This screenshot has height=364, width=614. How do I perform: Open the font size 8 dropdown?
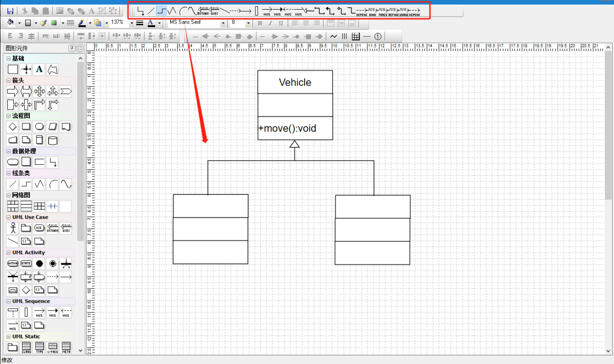[249, 23]
